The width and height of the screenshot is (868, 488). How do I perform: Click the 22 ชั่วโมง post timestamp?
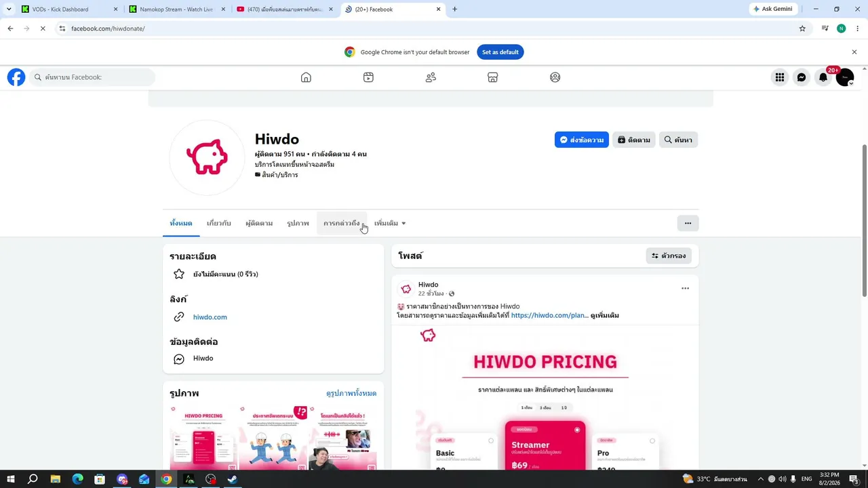431,293
